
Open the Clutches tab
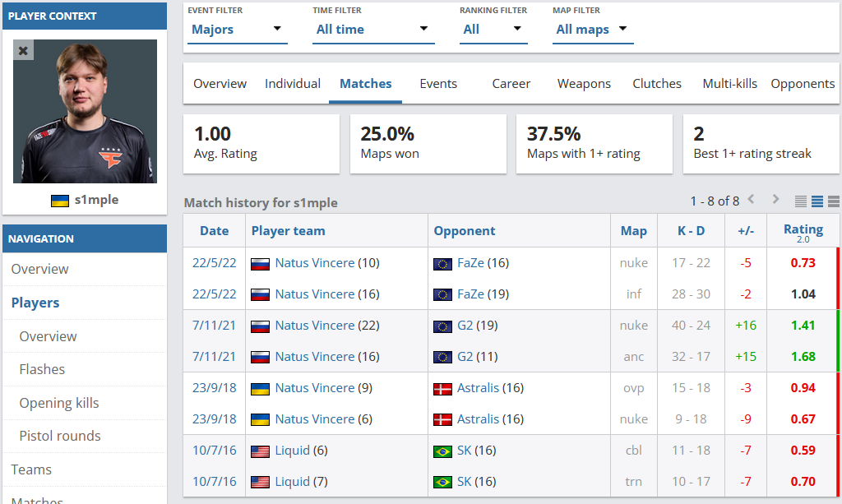657,84
